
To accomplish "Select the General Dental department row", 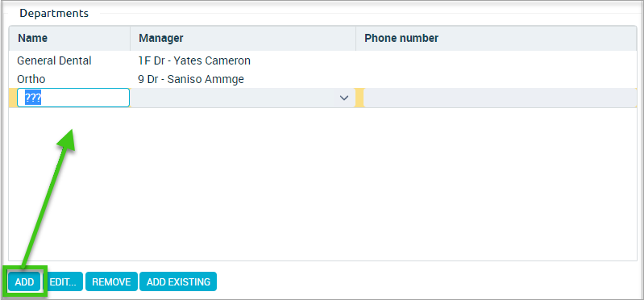I will coord(322,60).
